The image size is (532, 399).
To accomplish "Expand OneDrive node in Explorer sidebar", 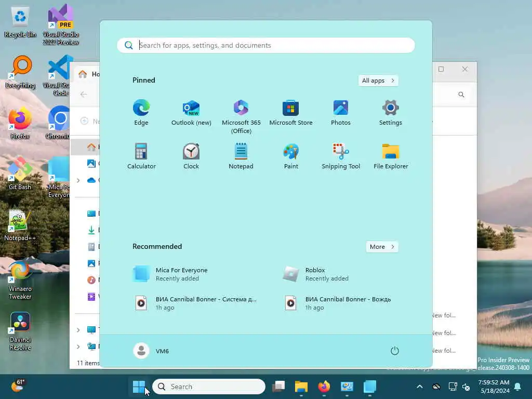I will (x=78, y=180).
